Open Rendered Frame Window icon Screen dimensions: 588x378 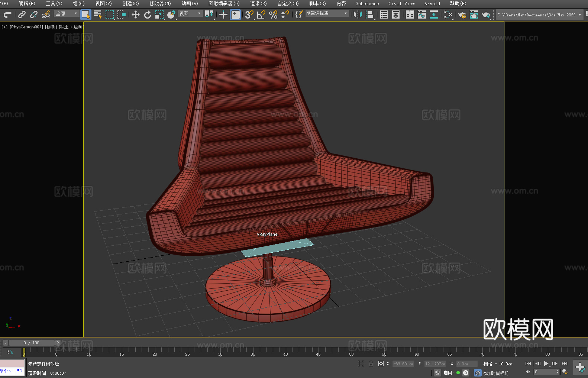[x=474, y=14]
